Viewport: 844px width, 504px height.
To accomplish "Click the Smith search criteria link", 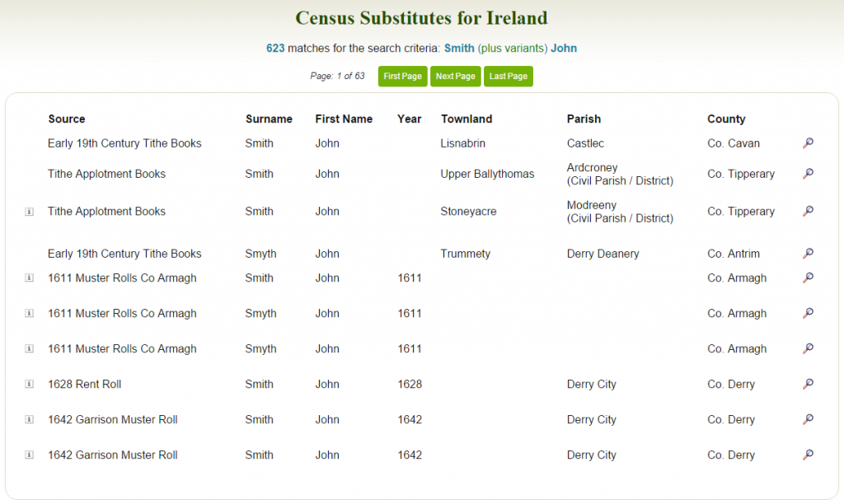I will pyautogui.click(x=459, y=49).
